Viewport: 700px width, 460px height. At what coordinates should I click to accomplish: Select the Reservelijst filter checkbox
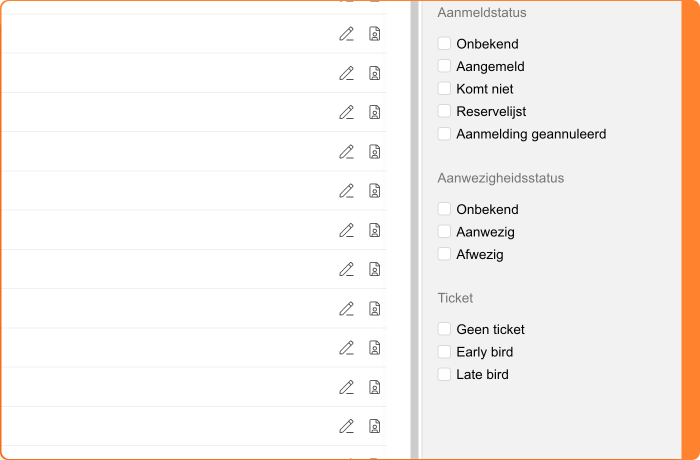click(x=444, y=111)
